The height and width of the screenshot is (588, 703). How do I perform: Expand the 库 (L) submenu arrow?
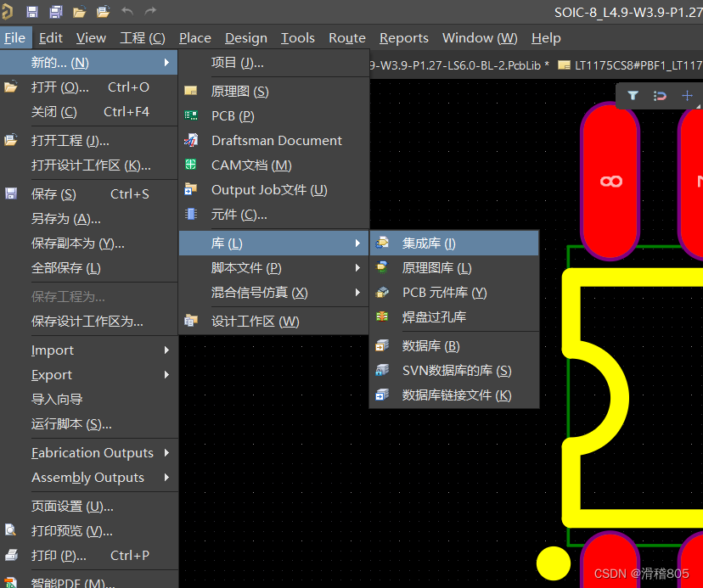[357, 243]
